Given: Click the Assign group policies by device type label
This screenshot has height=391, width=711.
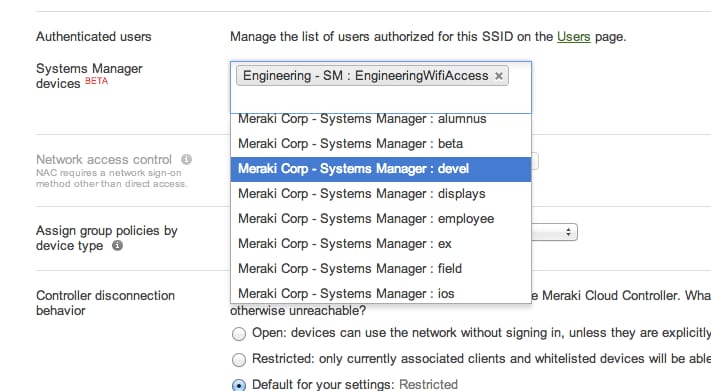Looking at the screenshot, I should click(x=107, y=238).
